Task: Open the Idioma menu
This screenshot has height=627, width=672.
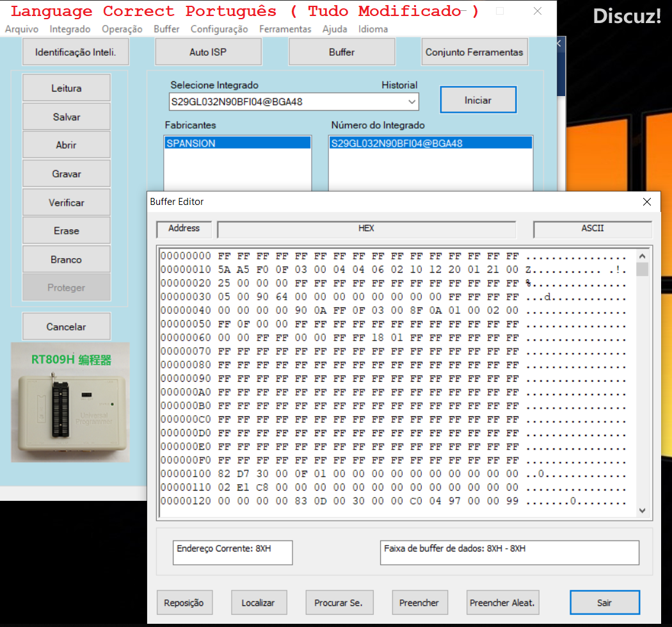Action: pos(372,29)
